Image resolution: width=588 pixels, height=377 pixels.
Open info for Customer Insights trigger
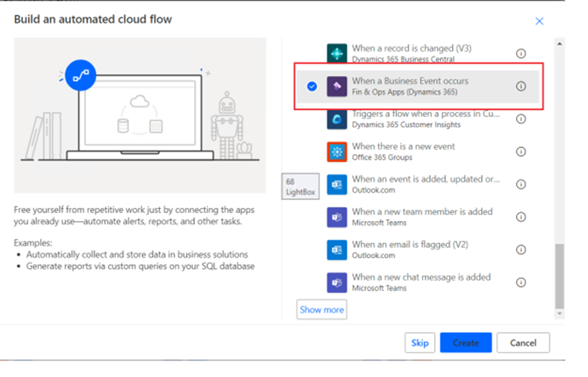pos(521,119)
